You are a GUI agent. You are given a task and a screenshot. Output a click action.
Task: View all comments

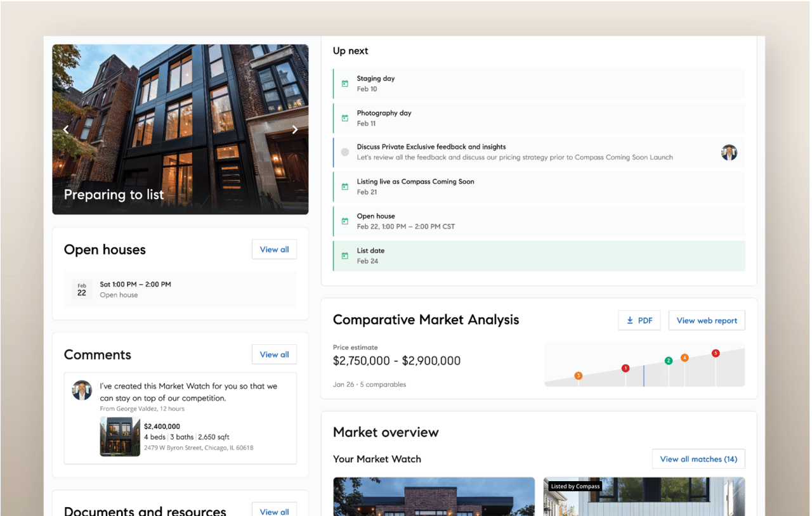click(x=274, y=355)
